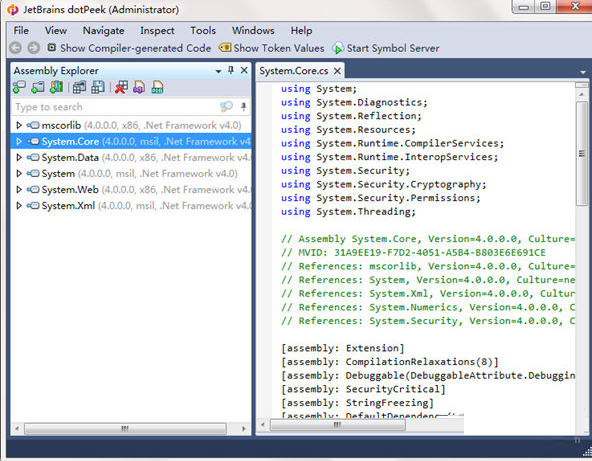Expand the System.Web assembly node

coord(18,189)
